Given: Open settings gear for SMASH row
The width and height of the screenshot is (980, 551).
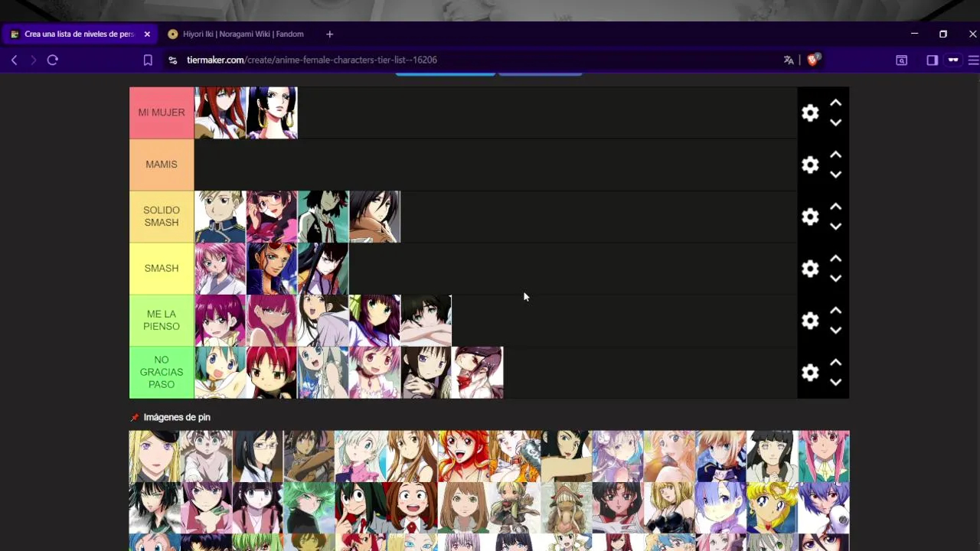Looking at the screenshot, I should pos(810,269).
